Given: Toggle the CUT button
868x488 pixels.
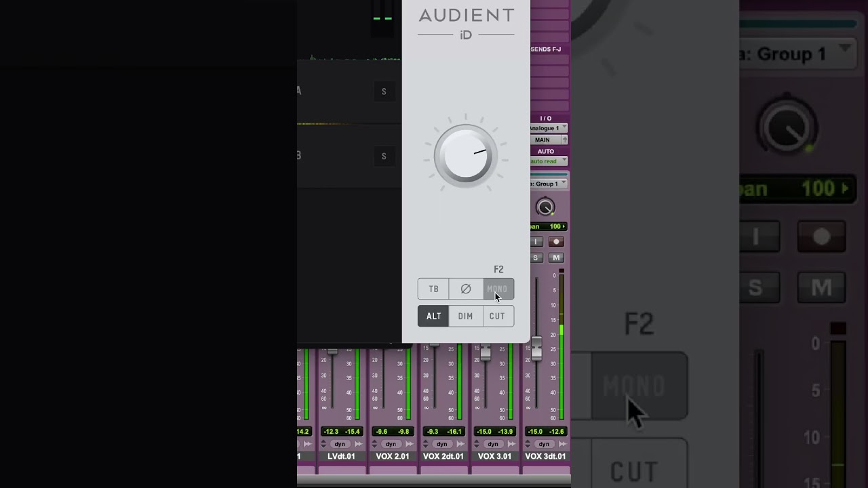Looking at the screenshot, I should 498,316.
